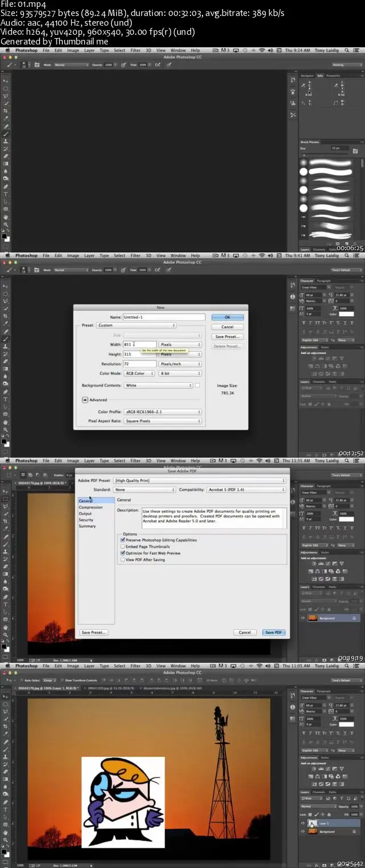Switch to Channels tab in the Dexter frame
Image resolution: width=365 pixels, height=868 pixels.
click(319, 792)
